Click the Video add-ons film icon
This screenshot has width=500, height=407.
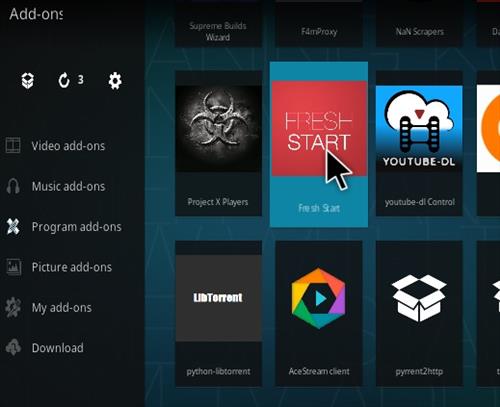(13, 146)
